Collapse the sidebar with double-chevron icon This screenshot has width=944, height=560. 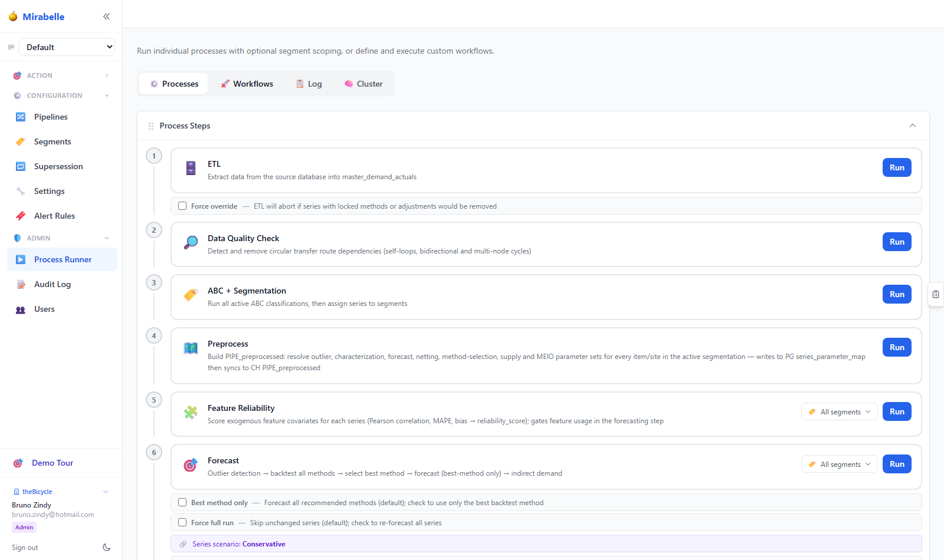(106, 17)
